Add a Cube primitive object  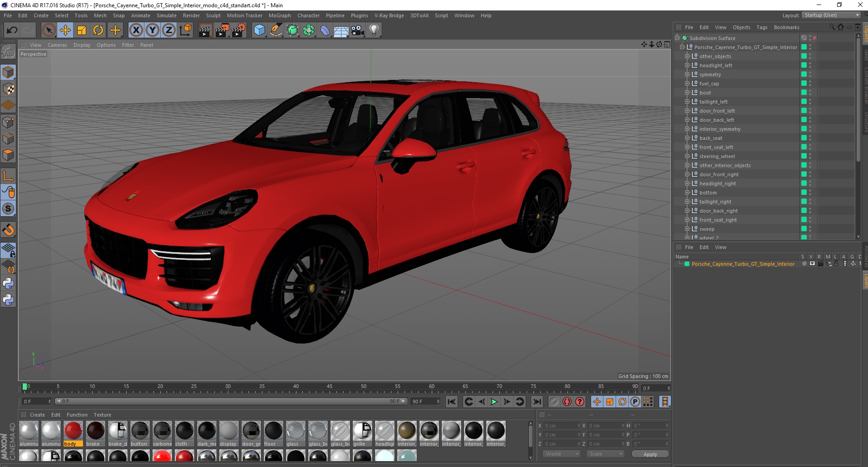click(x=259, y=30)
